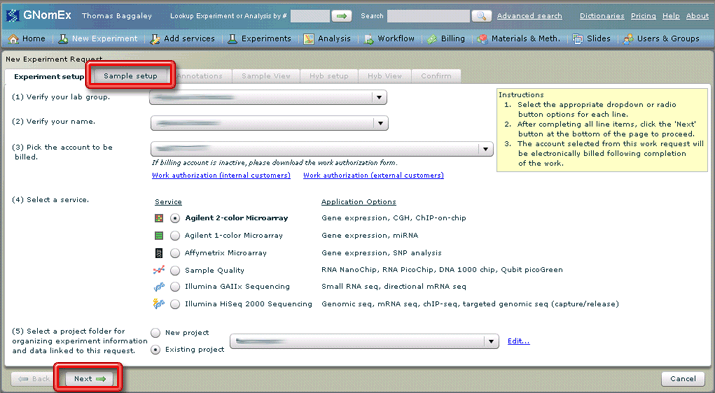Click the magnifier search button

point(481,16)
